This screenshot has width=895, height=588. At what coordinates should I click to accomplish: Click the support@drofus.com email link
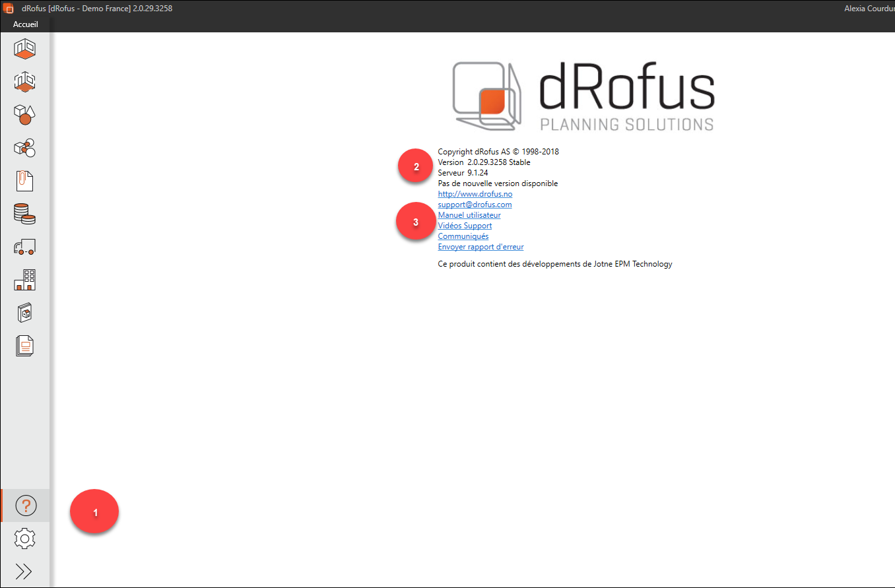click(475, 205)
